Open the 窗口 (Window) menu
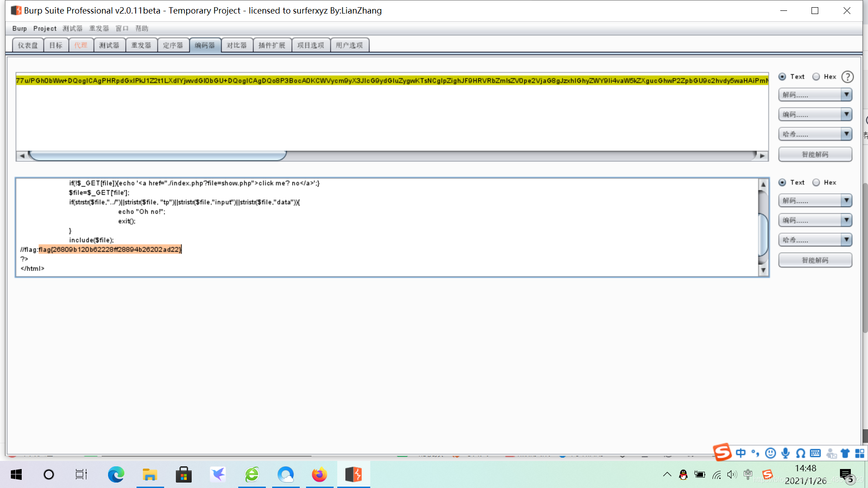The image size is (868, 488). [122, 28]
